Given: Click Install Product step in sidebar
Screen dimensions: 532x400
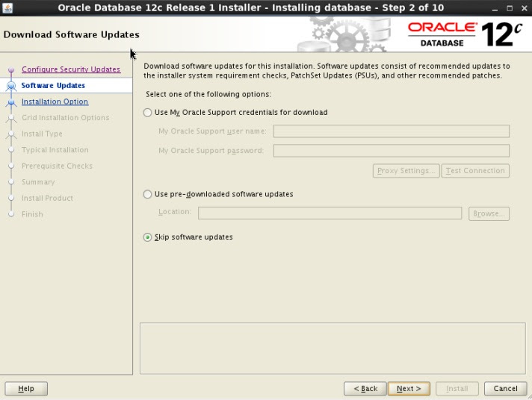Looking at the screenshot, I should pyautogui.click(x=47, y=199).
